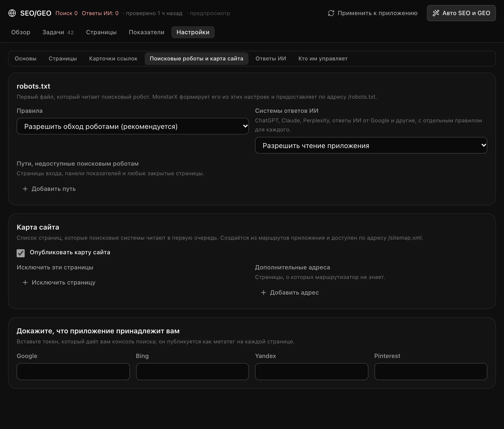Click the plus icon next to Добавить путь
The width and height of the screenshot is (504, 429).
tap(25, 189)
